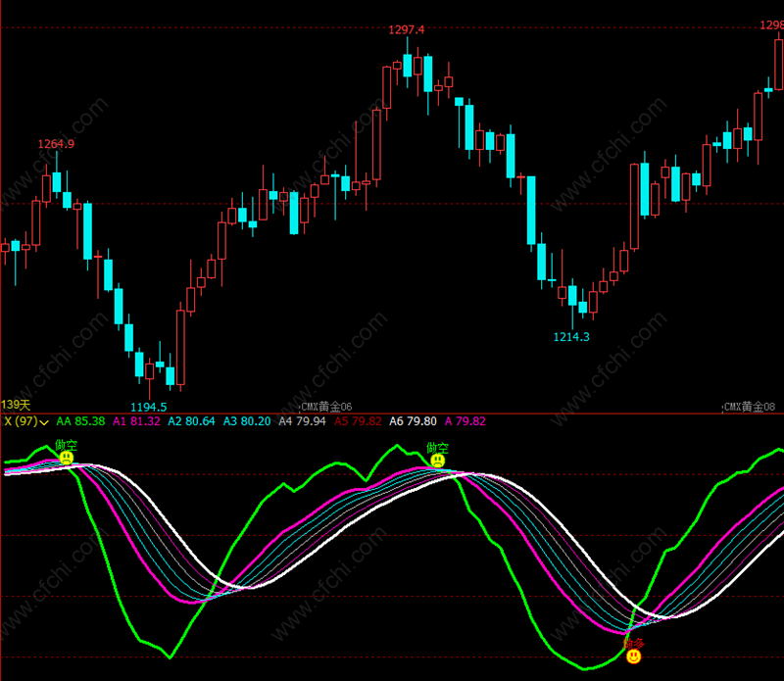Click the CMX黄金06 contract marker

[x=326, y=407]
